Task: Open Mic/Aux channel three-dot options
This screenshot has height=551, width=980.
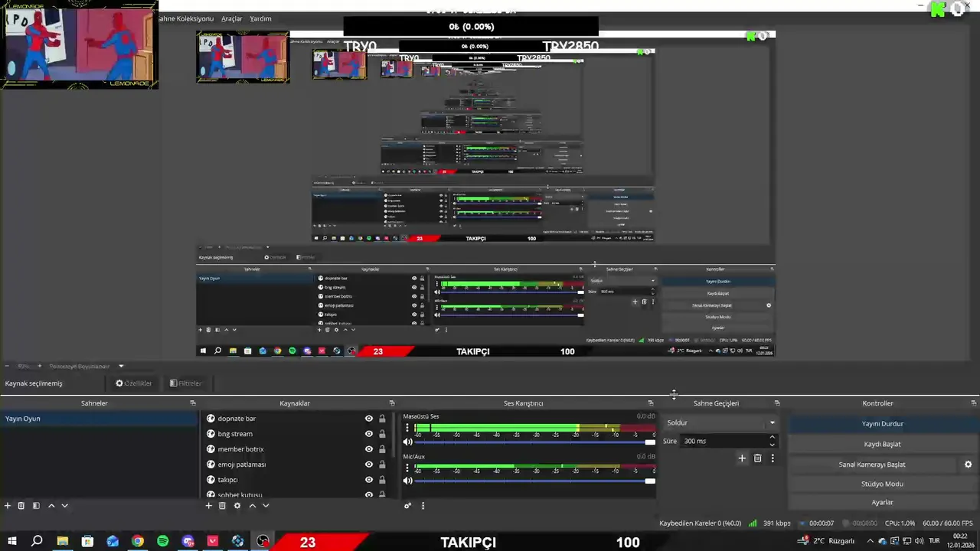Action: tap(407, 467)
